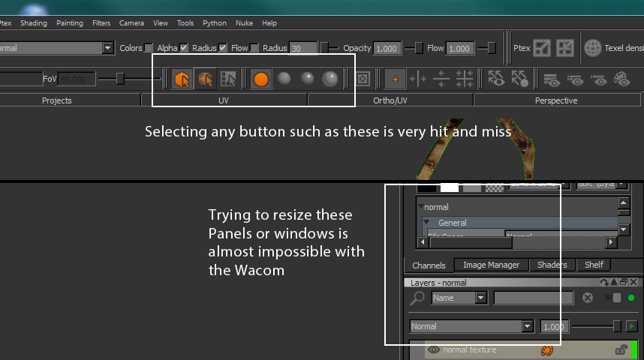Image resolution: width=644 pixels, height=360 pixels.
Task: Collapse the normal tree section
Action: coord(420,206)
